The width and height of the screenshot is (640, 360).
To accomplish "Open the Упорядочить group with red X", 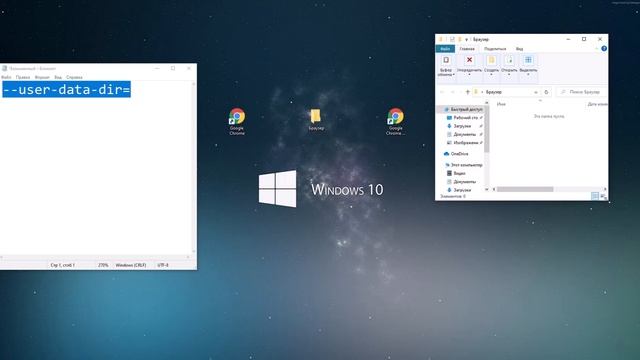I will 469,66.
